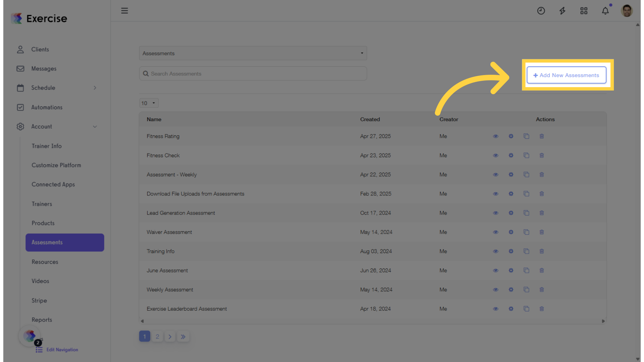Viewport: 644px width, 362px height.
Task: Preview Fitness Rating with eye icon
Action: coord(495,136)
